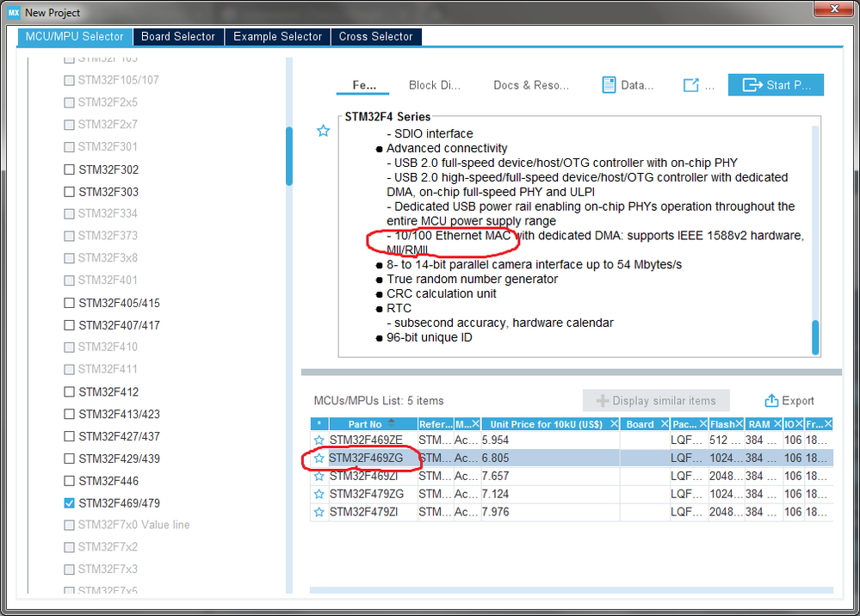The width and height of the screenshot is (860, 616).
Task: Select the STM32F469ZI part number
Action: (x=363, y=477)
